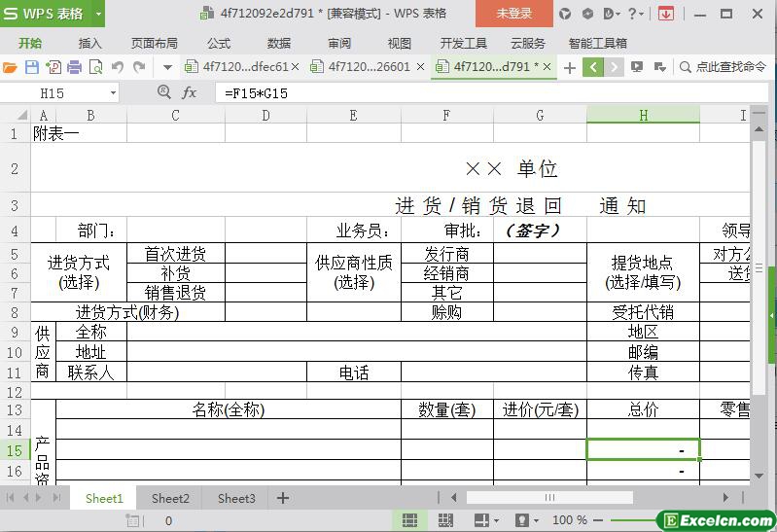Viewport: 777px width, 532px height.
Task: Select the 首次进货 cell
Action: point(176,254)
